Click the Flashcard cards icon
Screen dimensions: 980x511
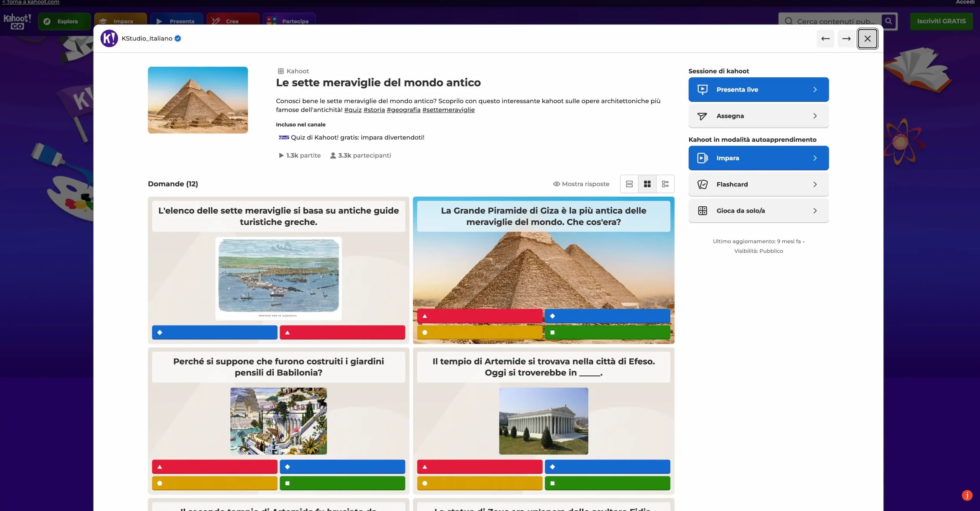(x=702, y=184)
